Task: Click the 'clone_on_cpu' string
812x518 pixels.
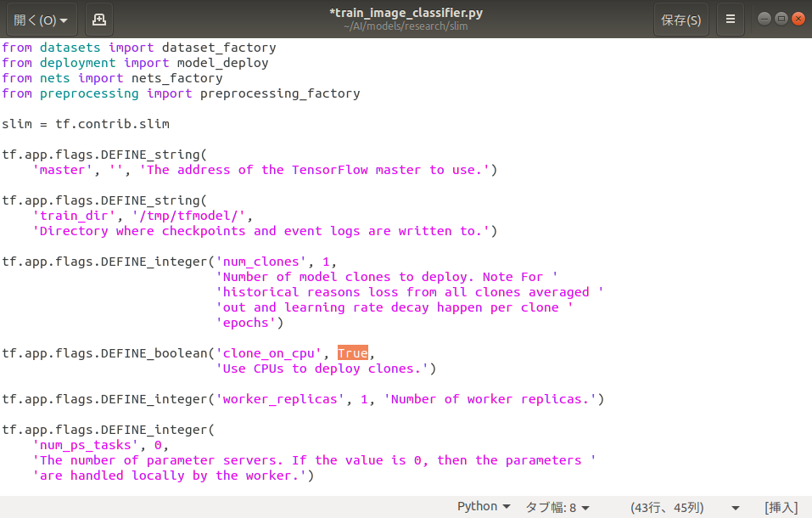Action: pos(269,353)
